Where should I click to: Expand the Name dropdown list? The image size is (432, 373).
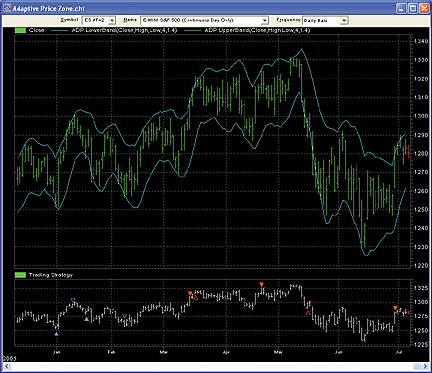264,21
